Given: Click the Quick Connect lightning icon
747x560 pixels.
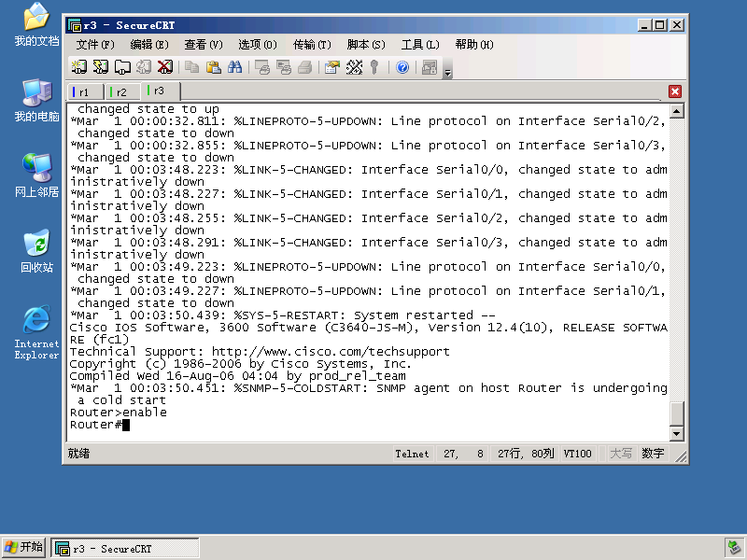Looking at the screenshot, I should tap(101, 67).
